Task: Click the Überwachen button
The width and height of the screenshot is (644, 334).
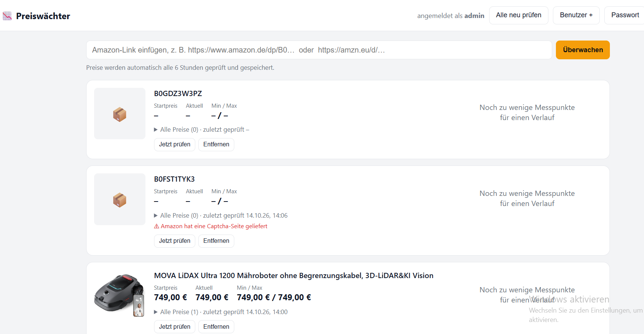Action: coord(583,50)
